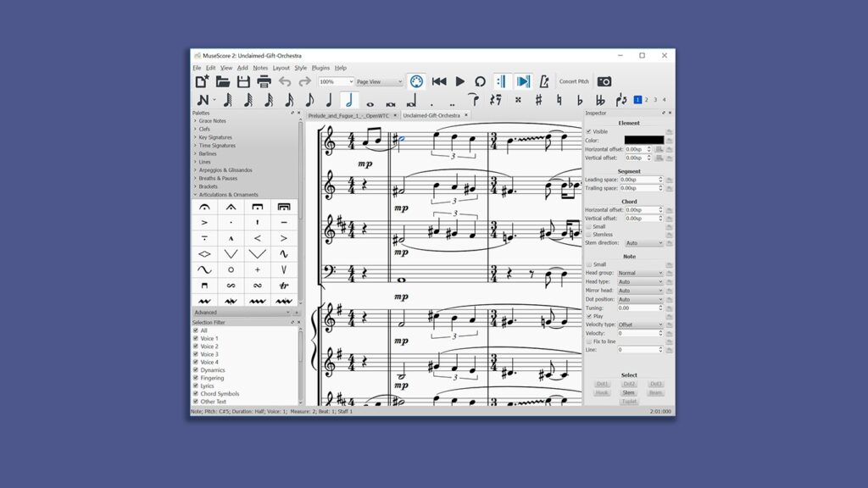Select eighth note duration

tap(309, 100)
